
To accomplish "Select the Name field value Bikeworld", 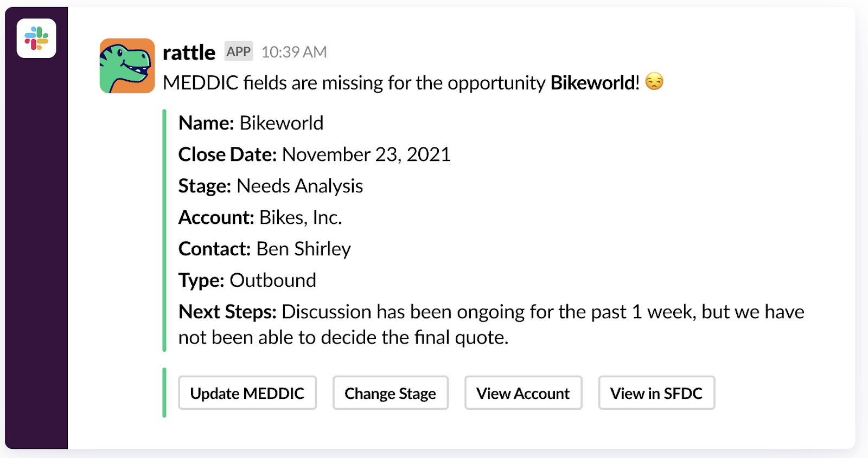I will (281, 123).
